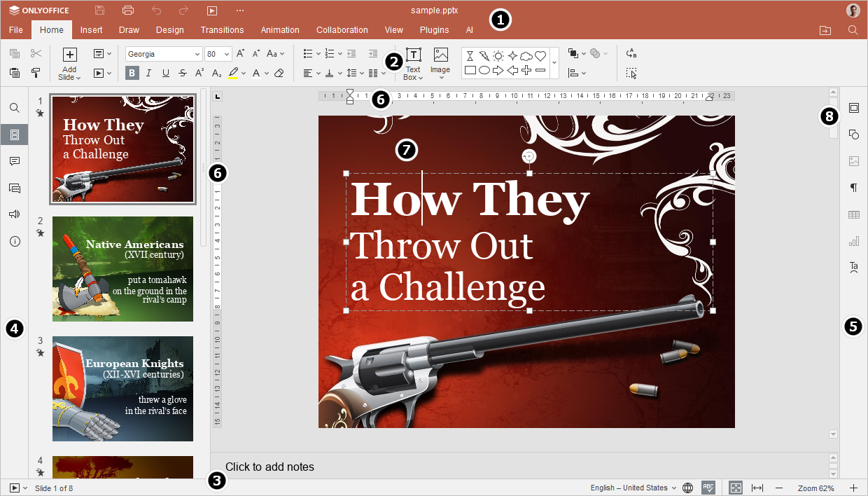Open the Animation ribbon tab

[x=280, y=29]
